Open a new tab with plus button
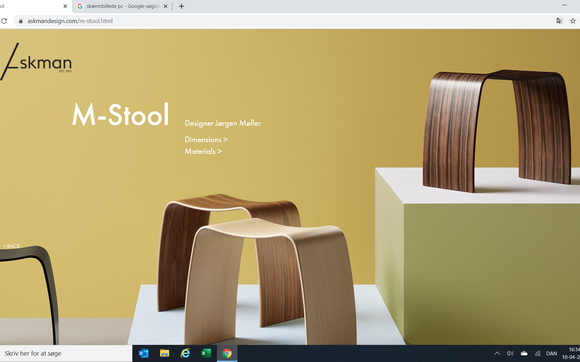This screenshot has width=580, height=362. 181,6
